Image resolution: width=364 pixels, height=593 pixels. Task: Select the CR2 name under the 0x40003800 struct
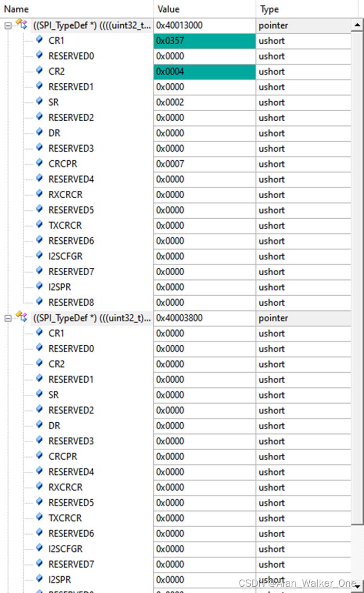pos(57,364)
